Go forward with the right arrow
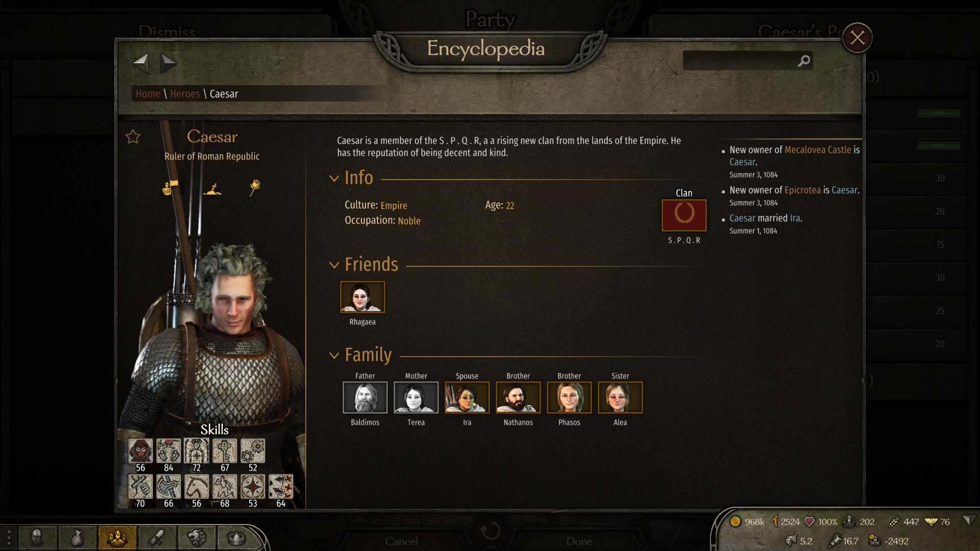The height and width of the screenshot is (551, 980). click(x=168, y=63)
